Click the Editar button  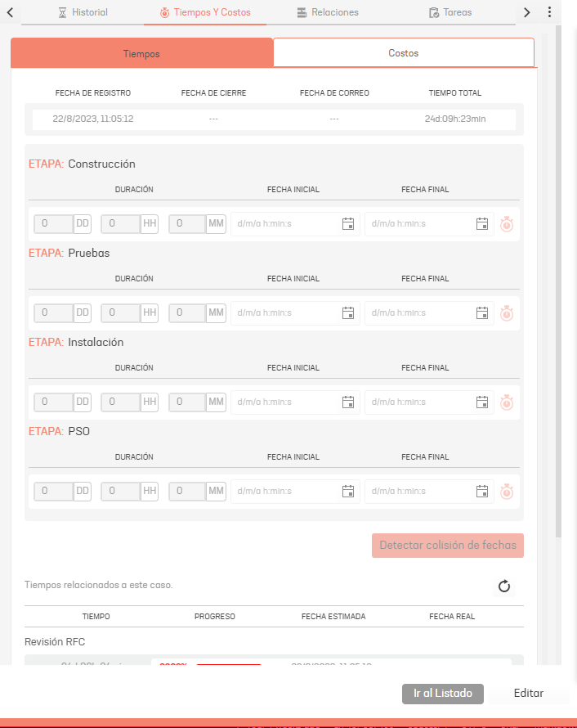[x=528, y=694]
